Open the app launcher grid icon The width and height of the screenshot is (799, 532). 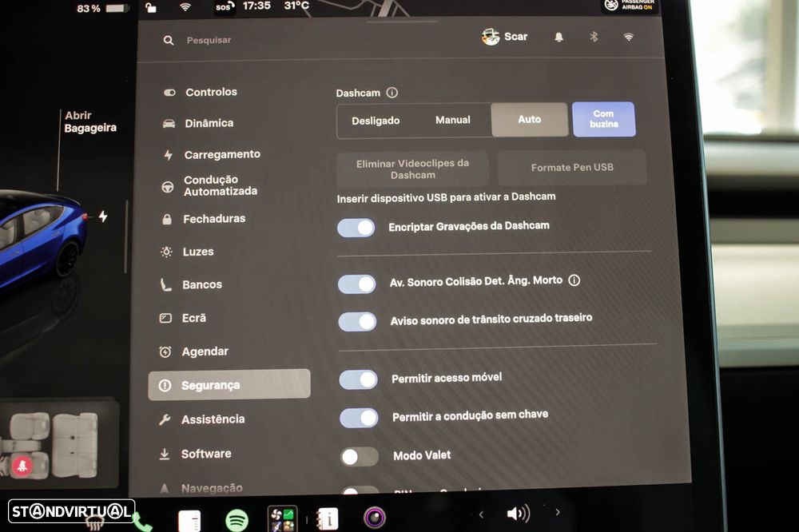pos(283,519)
